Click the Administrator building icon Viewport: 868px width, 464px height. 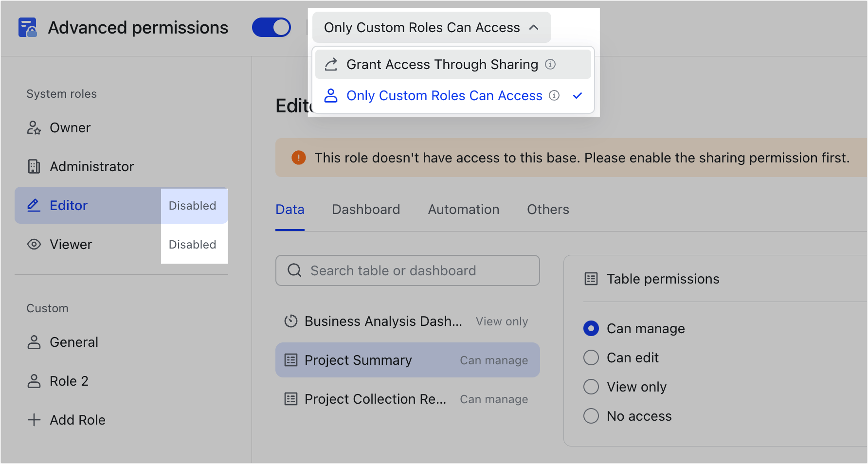[x=33, y=166]
